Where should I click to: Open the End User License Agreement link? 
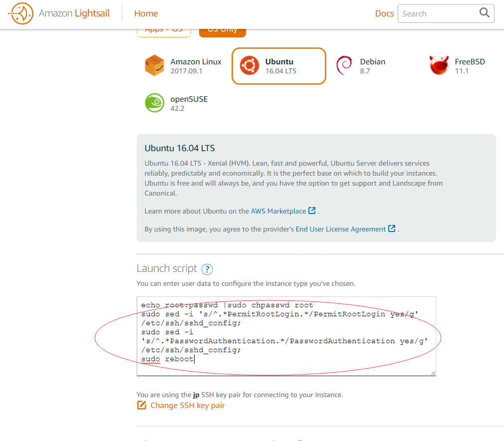(x=341, y=229)
